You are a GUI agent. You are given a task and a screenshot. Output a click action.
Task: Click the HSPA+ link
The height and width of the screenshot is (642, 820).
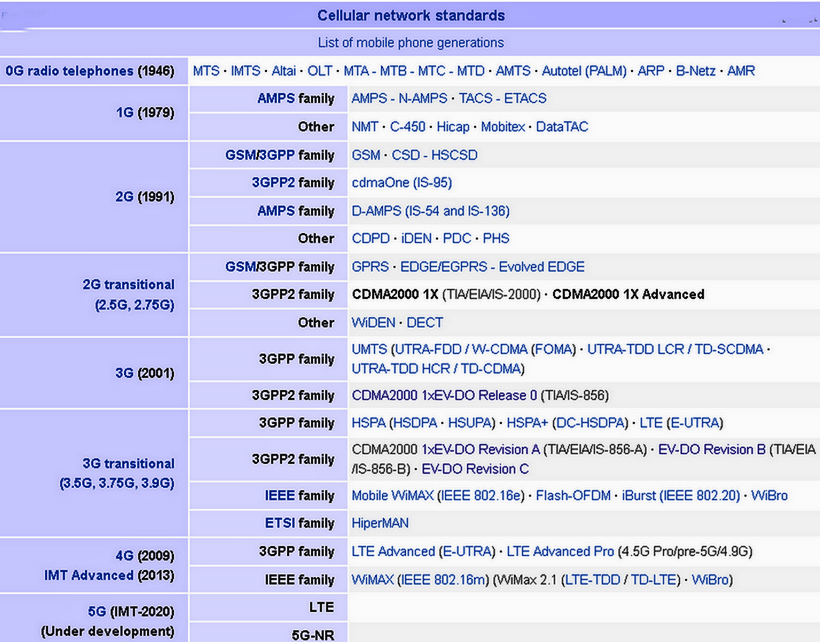click(526, 423)
